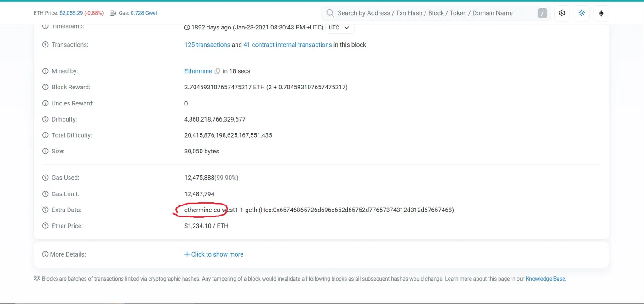Click the help icon beside Ether Price
This screenshot has width=644, height=304.
pyautogui.click(x=45, y=226)
